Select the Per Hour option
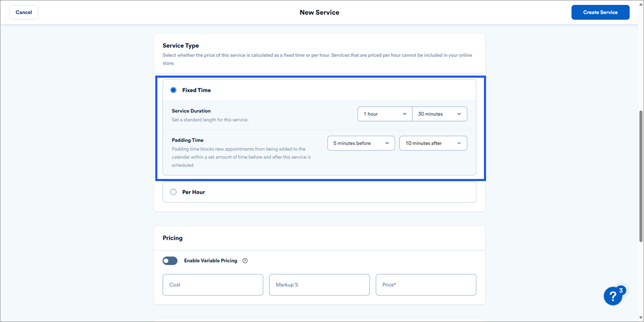This screenshot has width=644, height=322. [173, 192]
